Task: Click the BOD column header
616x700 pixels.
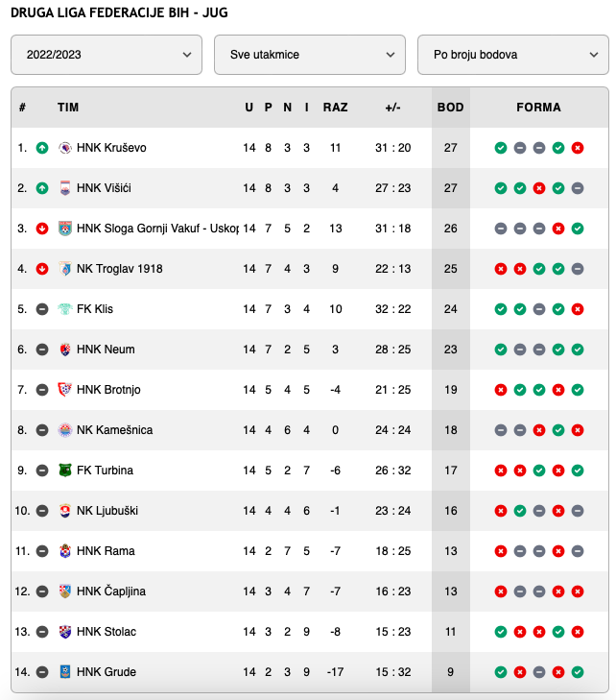Action: (x=451, y=108)
